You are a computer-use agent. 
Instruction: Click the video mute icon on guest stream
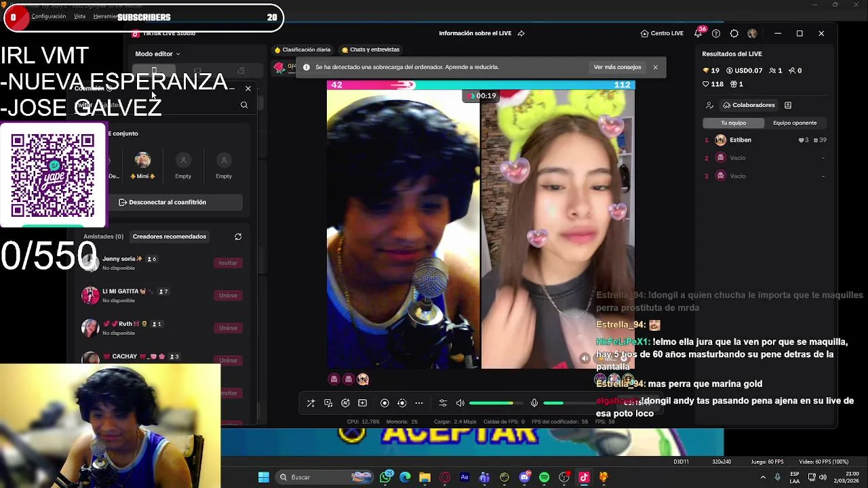click(x=585, y=359)
